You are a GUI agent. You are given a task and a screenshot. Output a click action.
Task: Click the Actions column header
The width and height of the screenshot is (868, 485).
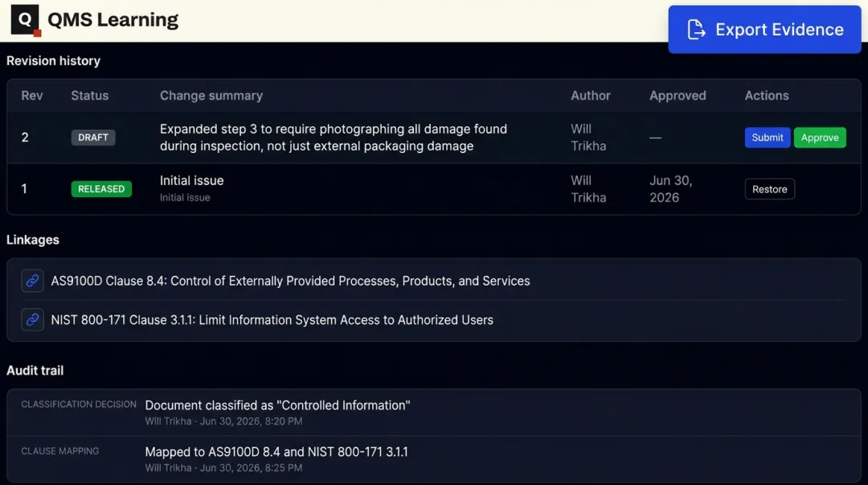767,96
